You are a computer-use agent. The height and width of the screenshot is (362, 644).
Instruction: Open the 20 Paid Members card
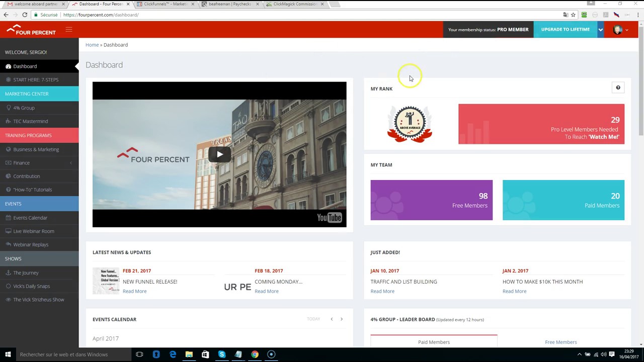(x=563, y=200)
